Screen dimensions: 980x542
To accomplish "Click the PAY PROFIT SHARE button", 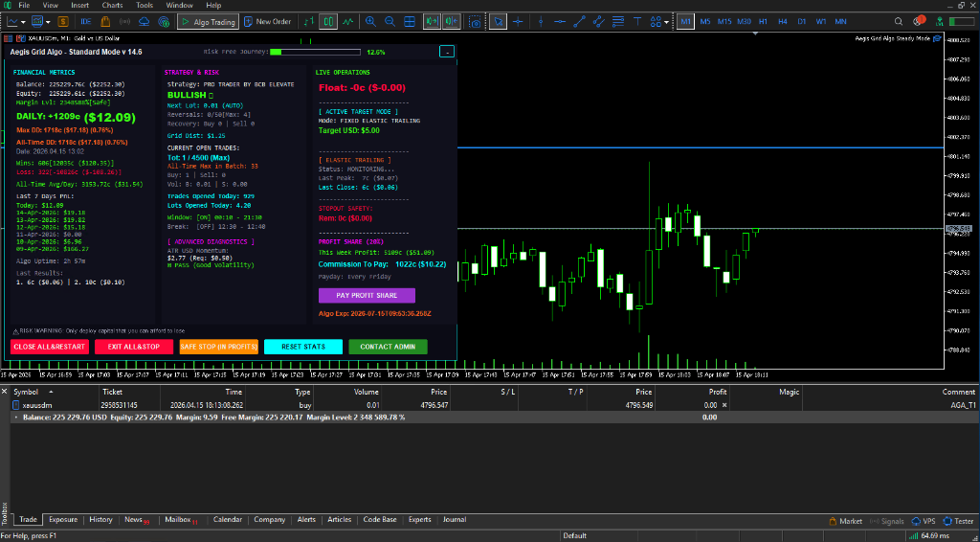I will (367, 296).
